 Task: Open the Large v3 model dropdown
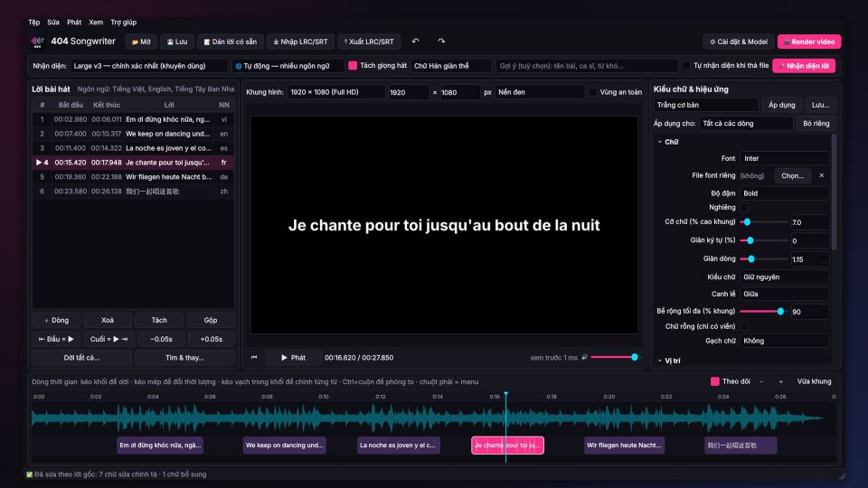[149, 66]
